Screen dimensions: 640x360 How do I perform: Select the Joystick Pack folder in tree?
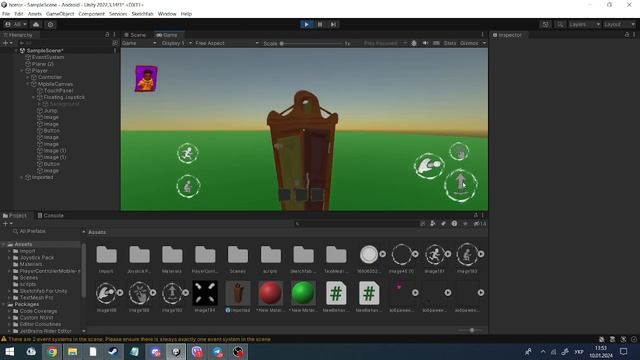(x=37, y=258)
